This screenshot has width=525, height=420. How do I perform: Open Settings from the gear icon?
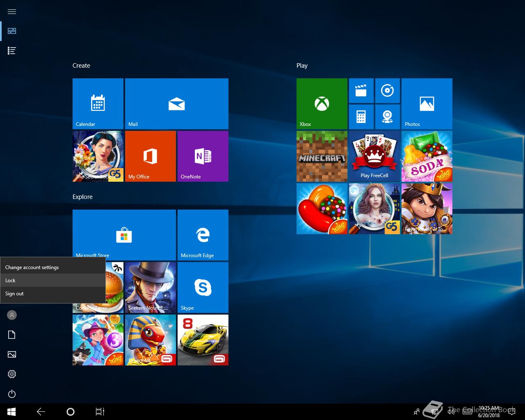12,374
